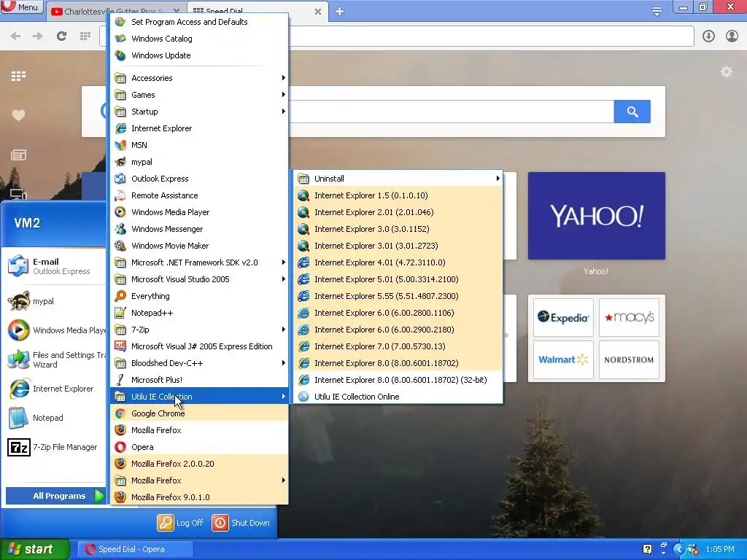Open 7-Zip File Manager in start menu
This screenshot has height=560, width=747.
[54, 447]
